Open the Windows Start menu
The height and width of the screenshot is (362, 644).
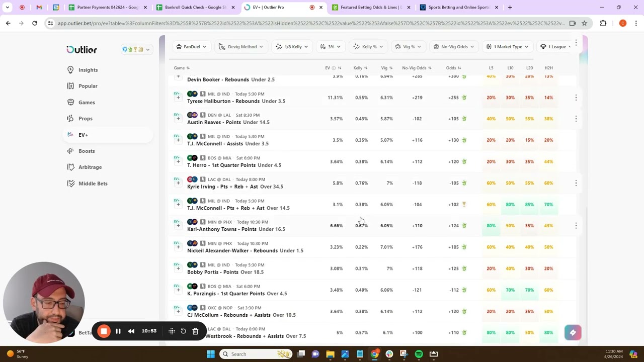(x=211, y=354)
